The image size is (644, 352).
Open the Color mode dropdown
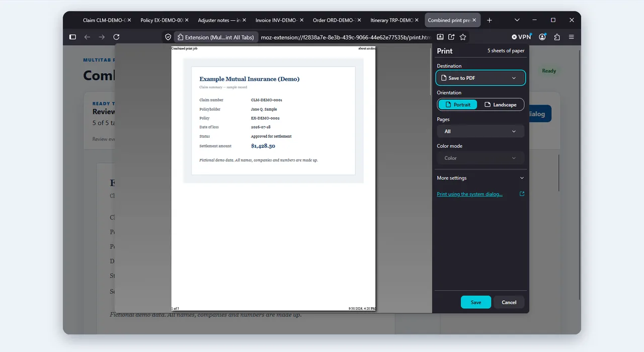pos(480,158)
